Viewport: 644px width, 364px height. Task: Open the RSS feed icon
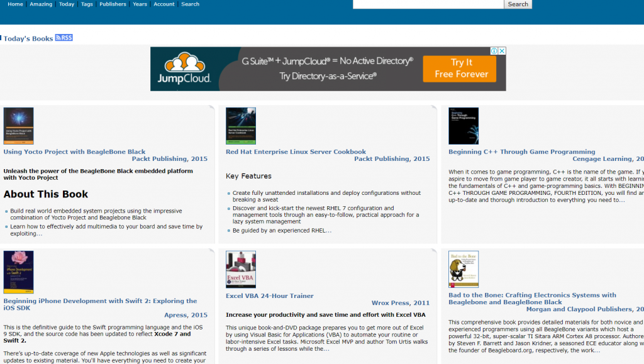coord(64,38)
